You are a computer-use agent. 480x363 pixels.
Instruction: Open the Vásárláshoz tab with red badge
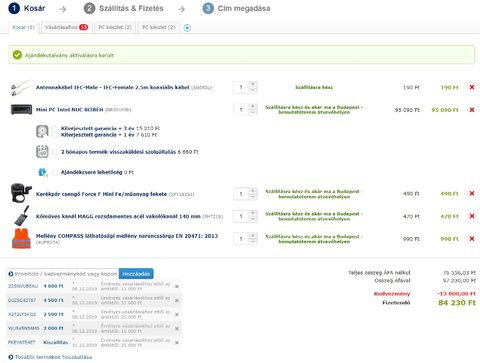pos(66,27)
